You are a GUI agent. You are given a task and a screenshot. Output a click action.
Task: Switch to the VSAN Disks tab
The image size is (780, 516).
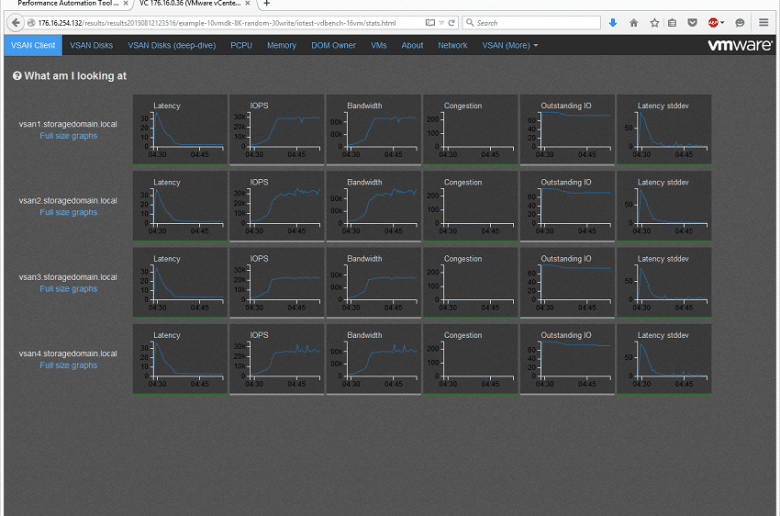coord(91,45)
